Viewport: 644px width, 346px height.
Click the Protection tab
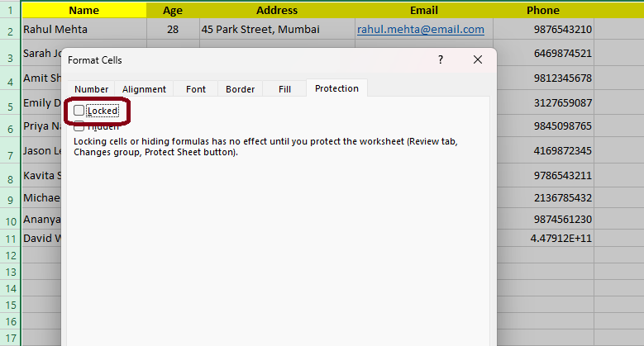336,89
